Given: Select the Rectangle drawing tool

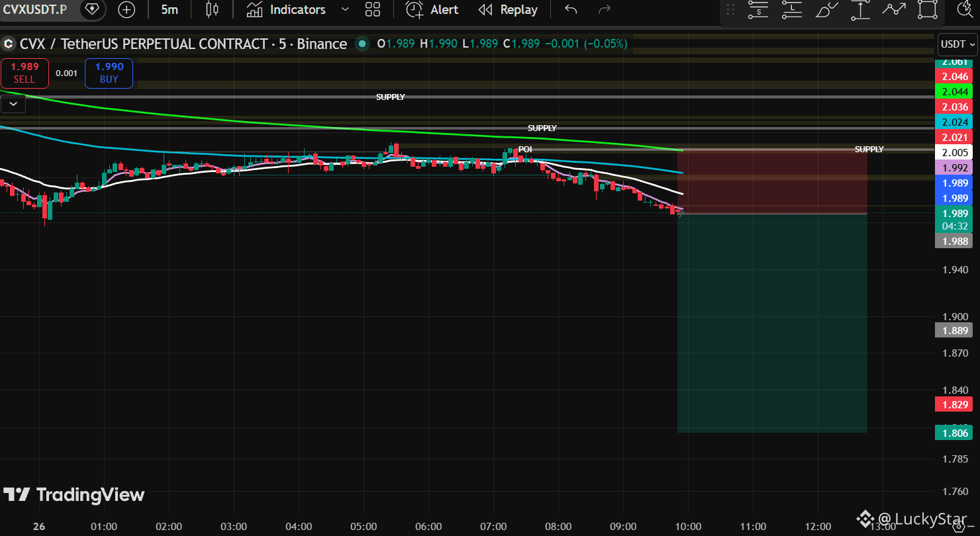Looking at the screenshot, I should [x=928, y=9].
